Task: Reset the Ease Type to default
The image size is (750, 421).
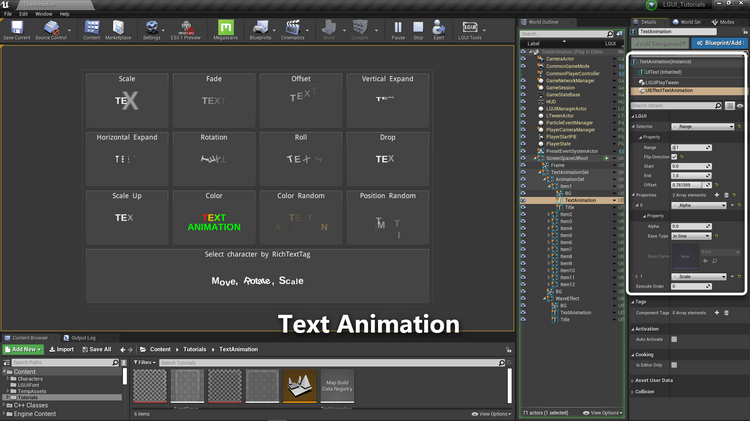Action: pos(716,236)
